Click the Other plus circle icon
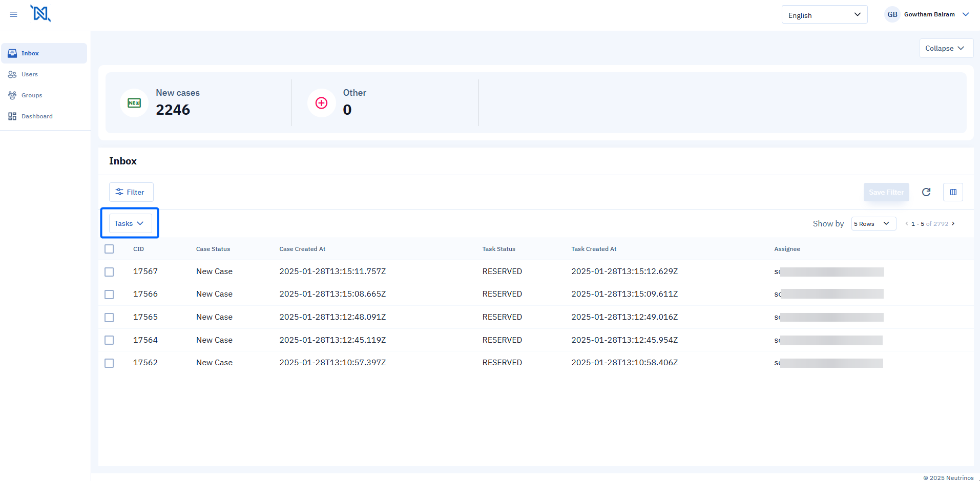Screen dimensions: 980x481 point(321,103)
